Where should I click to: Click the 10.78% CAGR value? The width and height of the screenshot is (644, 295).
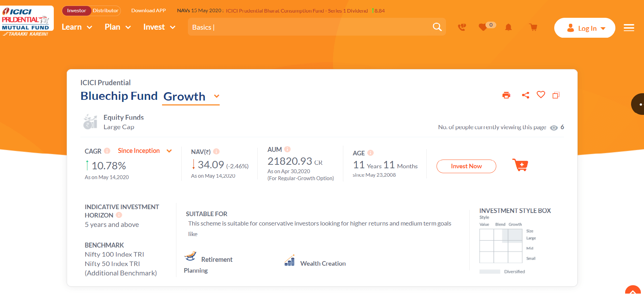[x=109, y=166]
